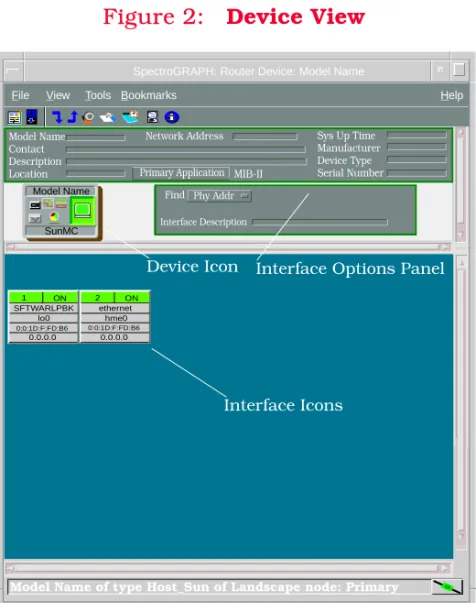Click the Model Name input field

[96, 137]
